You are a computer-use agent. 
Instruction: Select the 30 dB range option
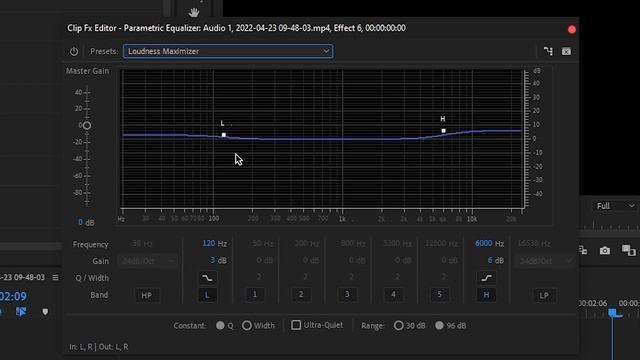click(398, 325)
